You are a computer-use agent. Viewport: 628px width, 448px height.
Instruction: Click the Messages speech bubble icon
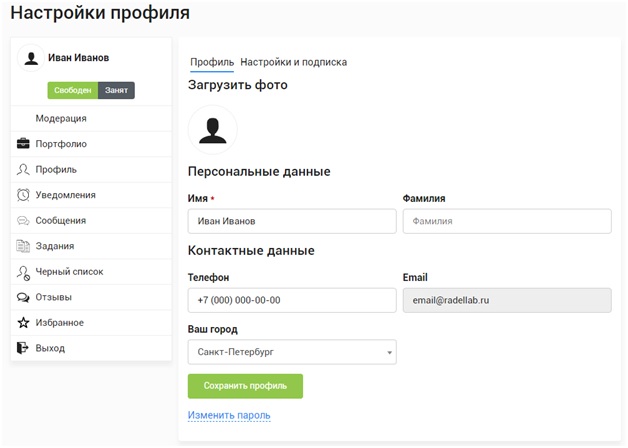23,221
